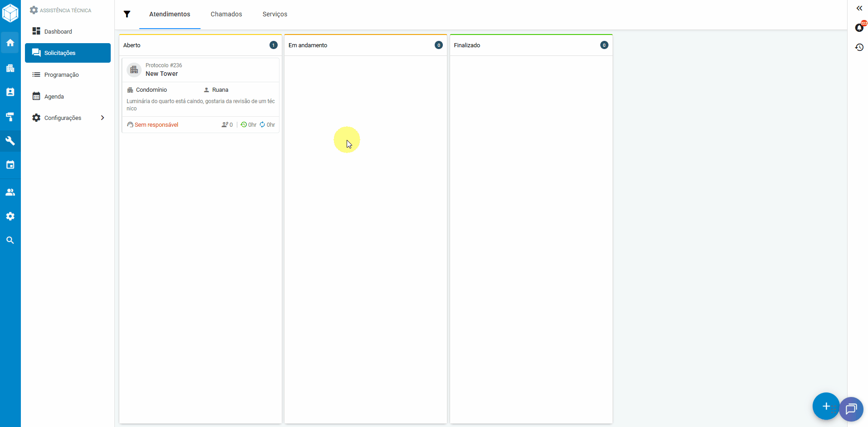Viewport: 868px width, 427px height.
Task: Expand the Configurações submenu chevron
Action: click(103, 118)
